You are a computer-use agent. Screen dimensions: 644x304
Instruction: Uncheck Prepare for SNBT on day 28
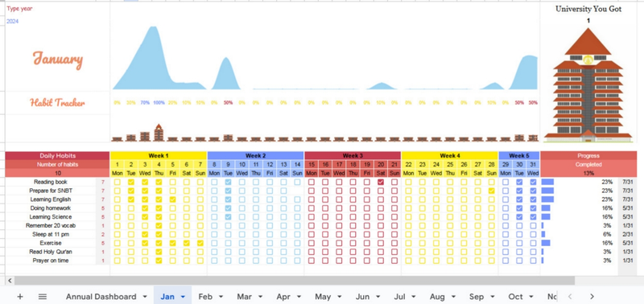492,191
